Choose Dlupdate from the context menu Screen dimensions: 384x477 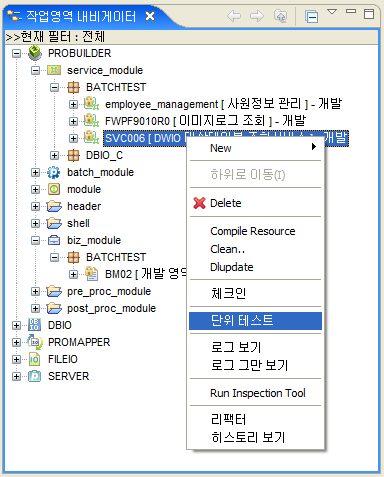coord(255,267)
